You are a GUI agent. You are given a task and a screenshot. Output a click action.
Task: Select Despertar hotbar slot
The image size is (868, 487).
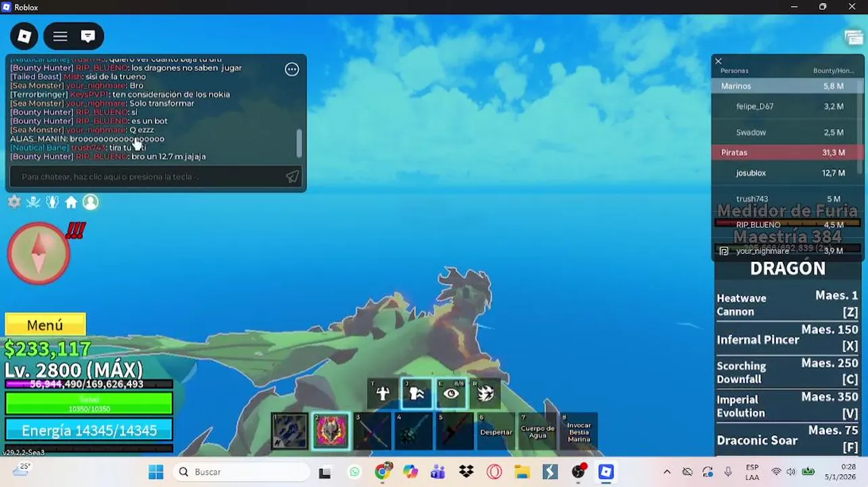pyautogui.click(x=496, y=431)
